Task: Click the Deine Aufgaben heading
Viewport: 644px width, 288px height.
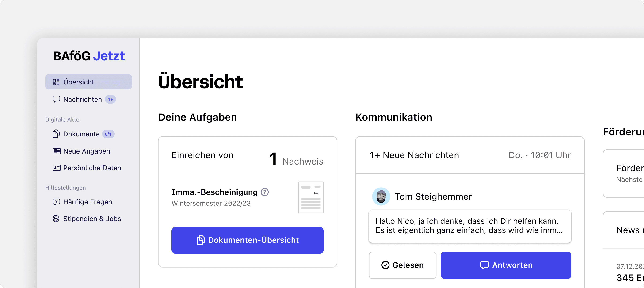Action: click(198, 117)
